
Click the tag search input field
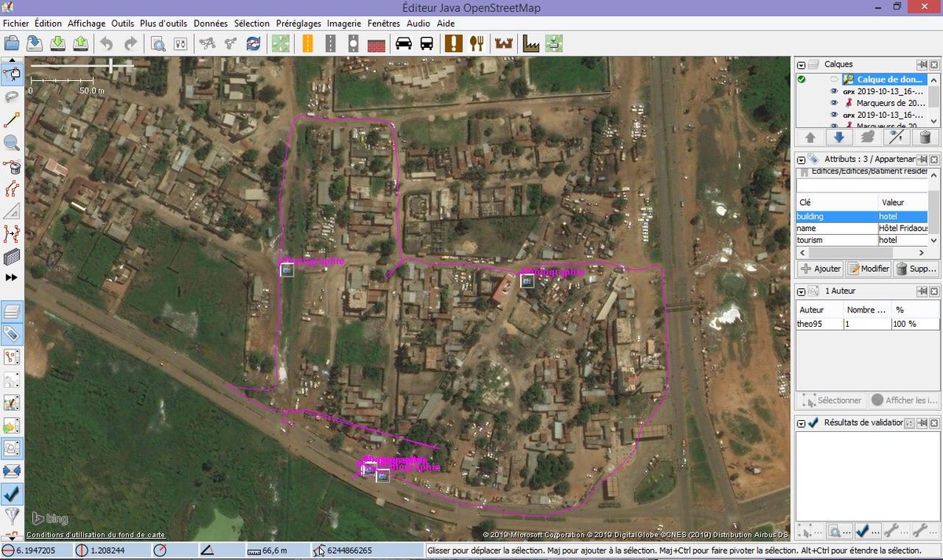click(862, 186)
